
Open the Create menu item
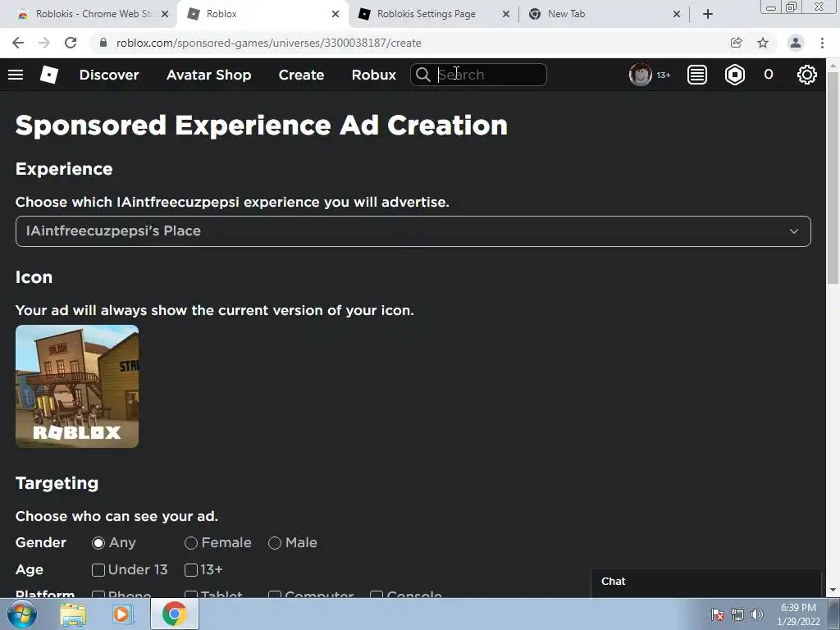301,75
